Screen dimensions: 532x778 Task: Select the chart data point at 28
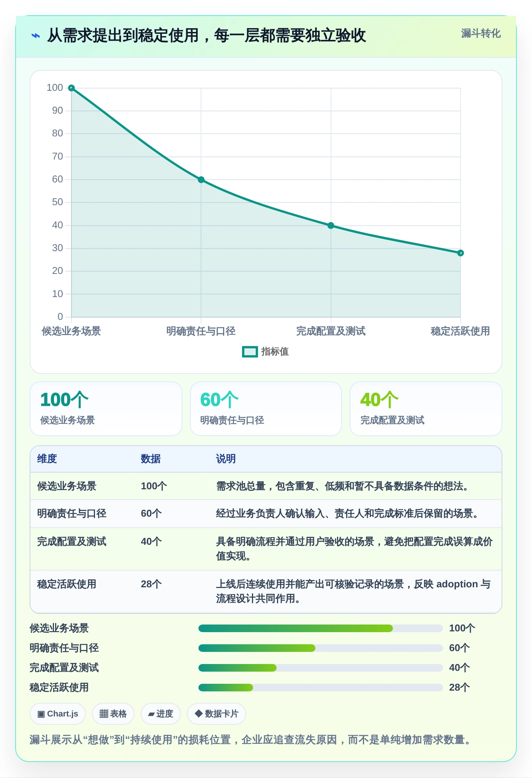coord(461,253)
